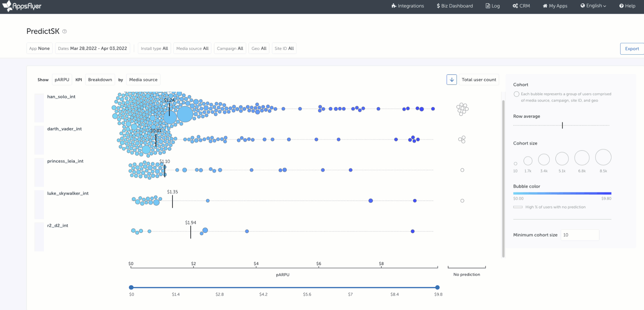The height and width of the screenshot is (310, 644).
Task: Click the 3.4k cohort size circle
Action: pyautogui.click(x=544, y=160)
